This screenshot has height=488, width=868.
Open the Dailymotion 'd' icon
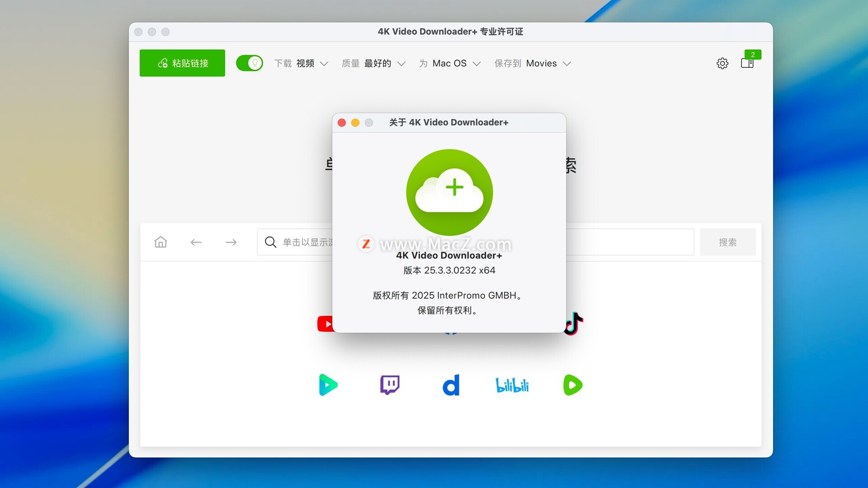451,385
